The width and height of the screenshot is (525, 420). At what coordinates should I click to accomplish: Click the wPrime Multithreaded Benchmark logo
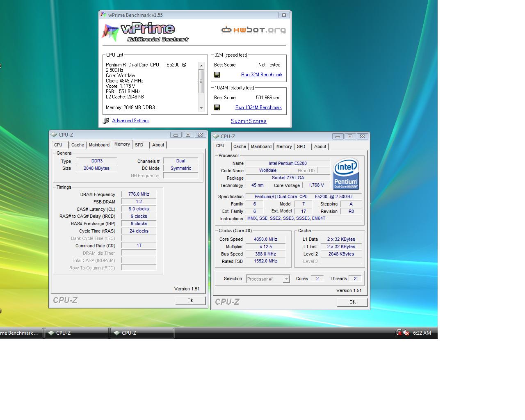click(145, 32)
